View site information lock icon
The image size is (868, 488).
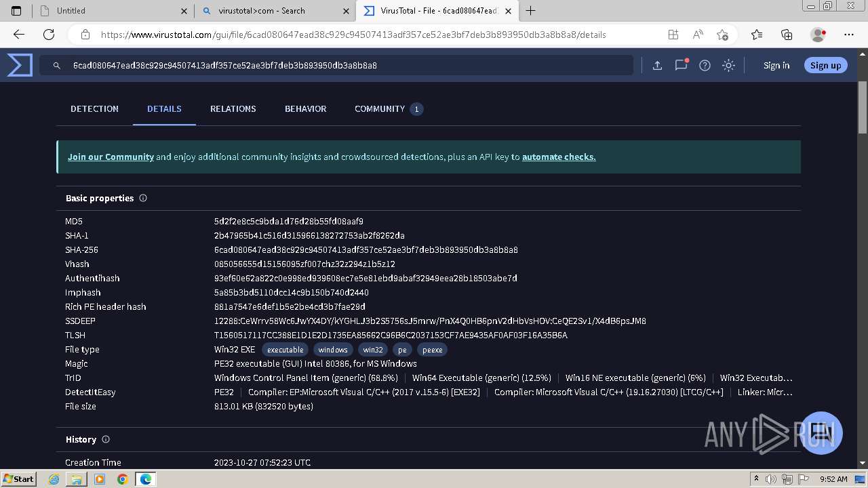click(x=85, y=35)
